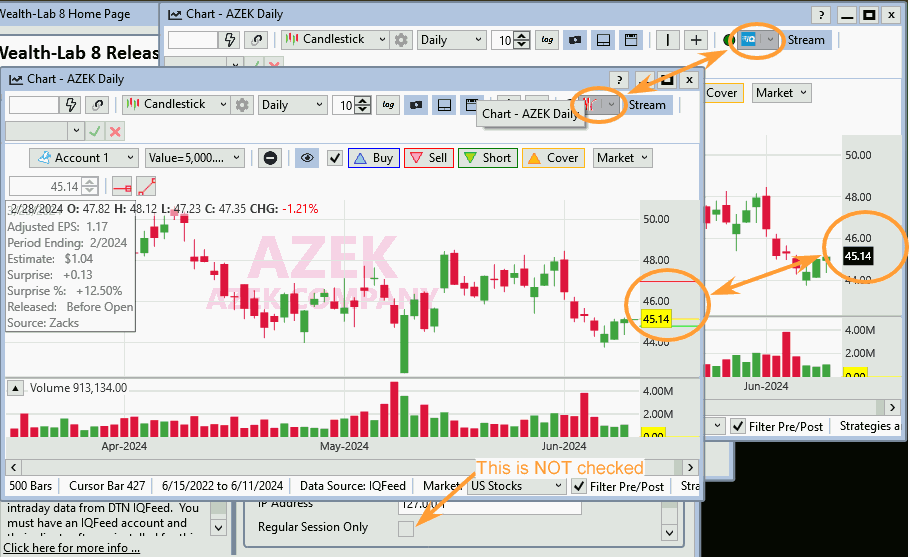Click left arrow of front chart horizontal scrollbar
This screenshot has width=910, height=557.
(14, 468)
